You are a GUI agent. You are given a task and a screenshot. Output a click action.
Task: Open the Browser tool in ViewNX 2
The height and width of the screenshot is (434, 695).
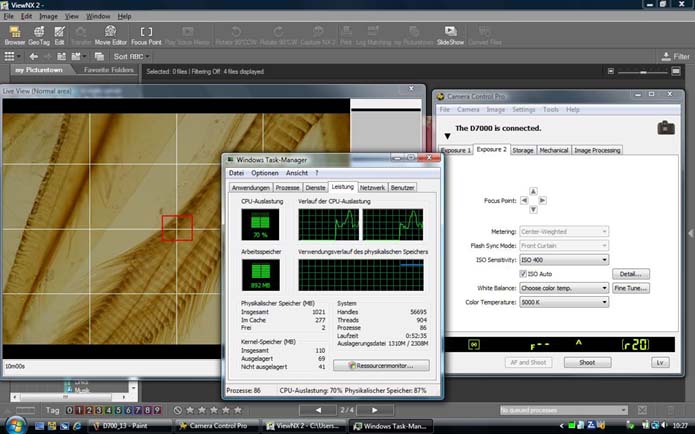coord(15,35)
